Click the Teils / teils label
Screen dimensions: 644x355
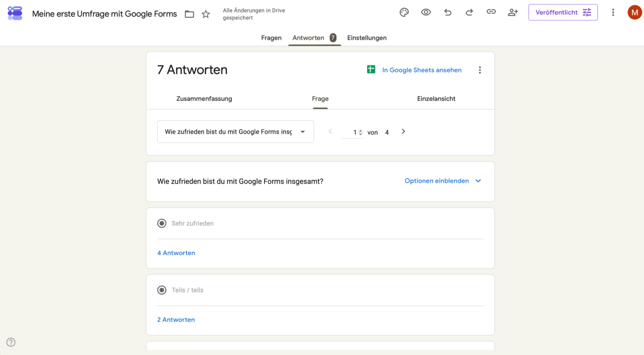(188, 290)
